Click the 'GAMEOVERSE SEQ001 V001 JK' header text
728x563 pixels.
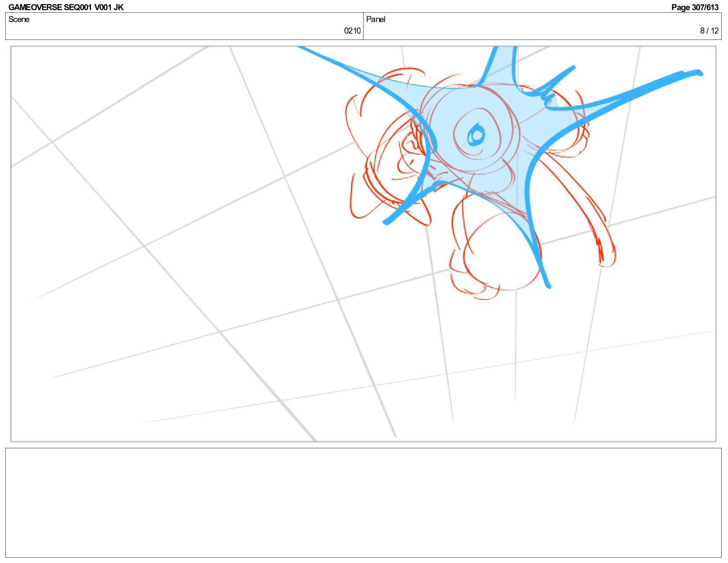click(x=66, y=7)
